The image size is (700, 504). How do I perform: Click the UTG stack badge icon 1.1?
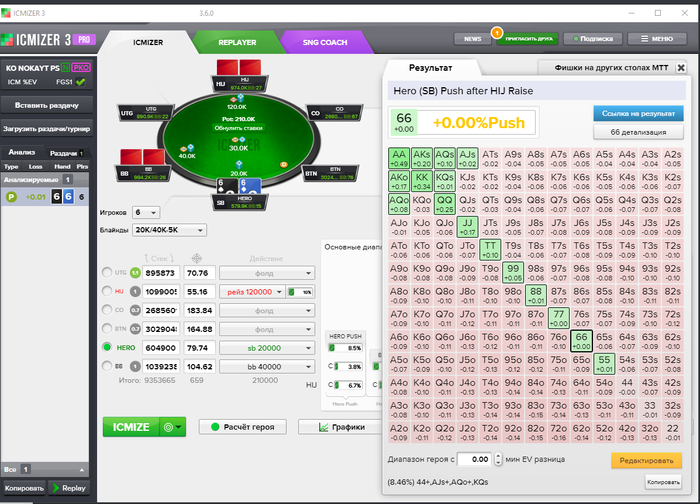point(135,273)
